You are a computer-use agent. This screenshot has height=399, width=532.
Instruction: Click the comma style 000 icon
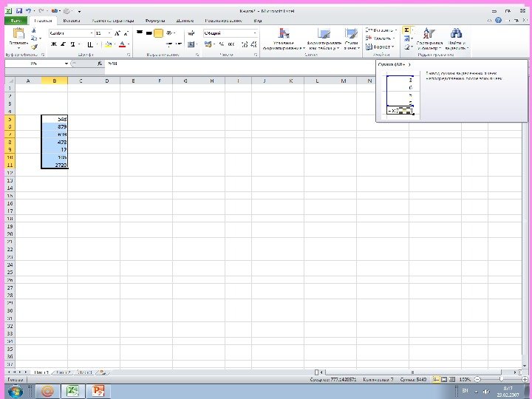click(x=231, y=44)
